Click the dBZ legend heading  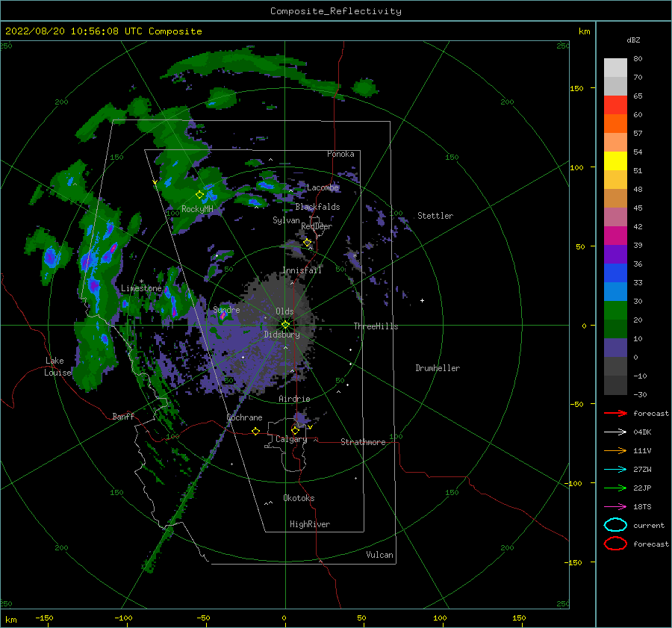[633, 40]
